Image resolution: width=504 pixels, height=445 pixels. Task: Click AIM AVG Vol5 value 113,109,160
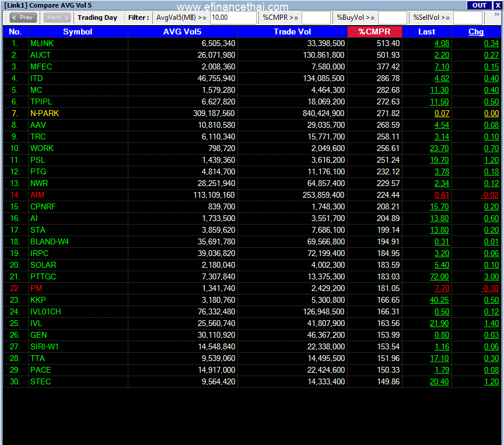tap(214, 195)
